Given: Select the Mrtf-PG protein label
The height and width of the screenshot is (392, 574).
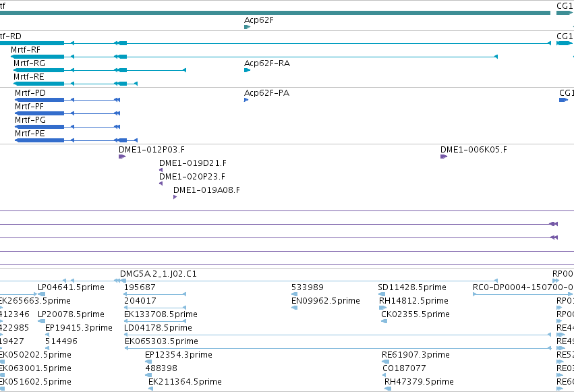Looking at the screenshot, I should point(30,120).
